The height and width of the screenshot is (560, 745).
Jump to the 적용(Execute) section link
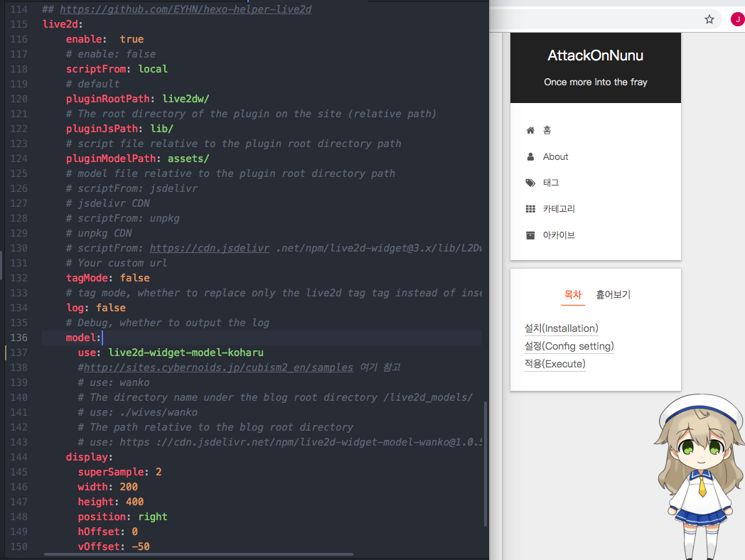[x=554, y=364]
